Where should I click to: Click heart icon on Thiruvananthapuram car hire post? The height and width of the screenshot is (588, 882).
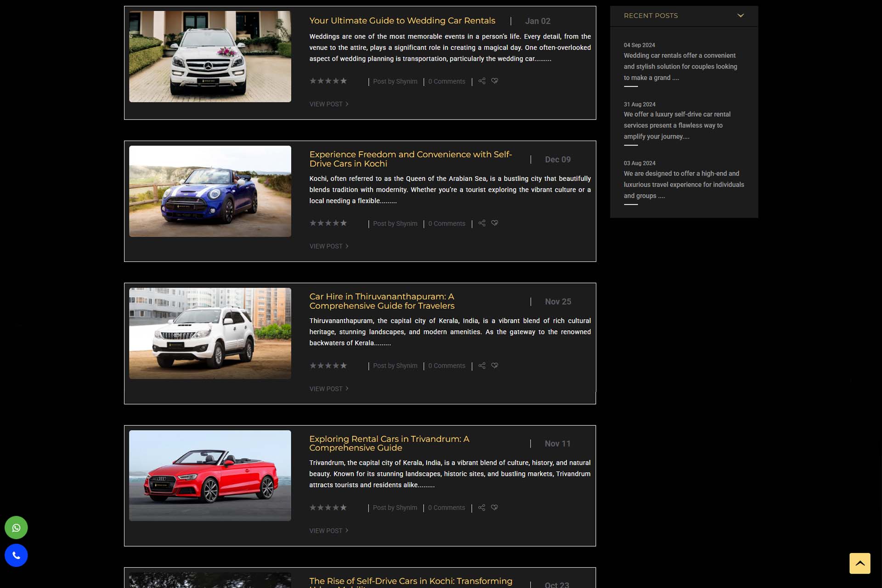[x=494, y=366]
